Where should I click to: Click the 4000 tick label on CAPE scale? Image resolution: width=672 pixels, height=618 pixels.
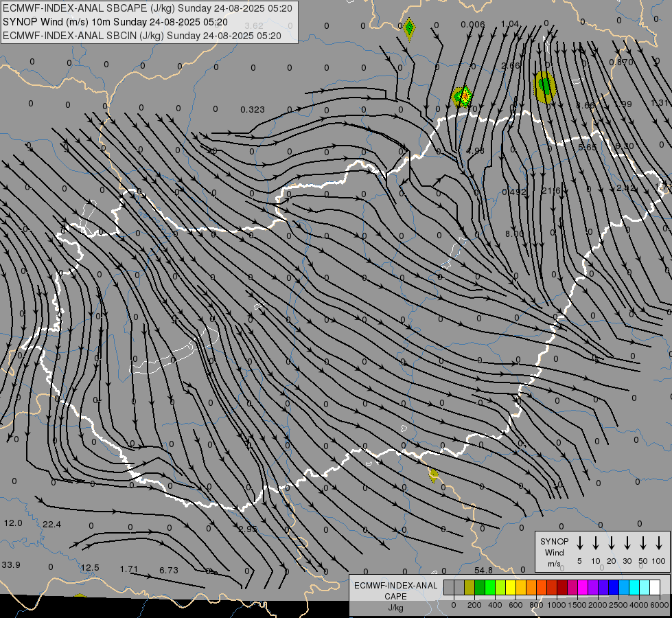tap(639, 605)
